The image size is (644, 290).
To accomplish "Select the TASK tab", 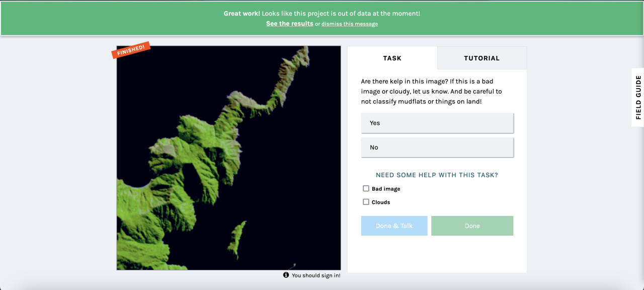I will [392, 58].
